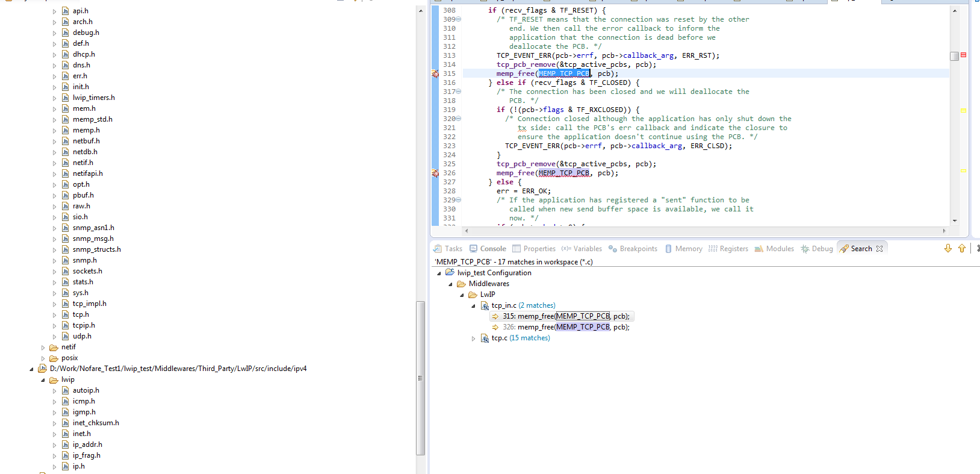Expand tcp.c matches in search results
This screenshot has width=980, height=474.
[x=474, y=338]
